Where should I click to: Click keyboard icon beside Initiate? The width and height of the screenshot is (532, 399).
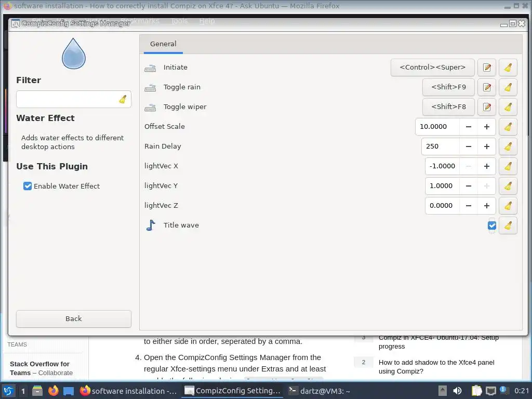click(x=150, y=68)
